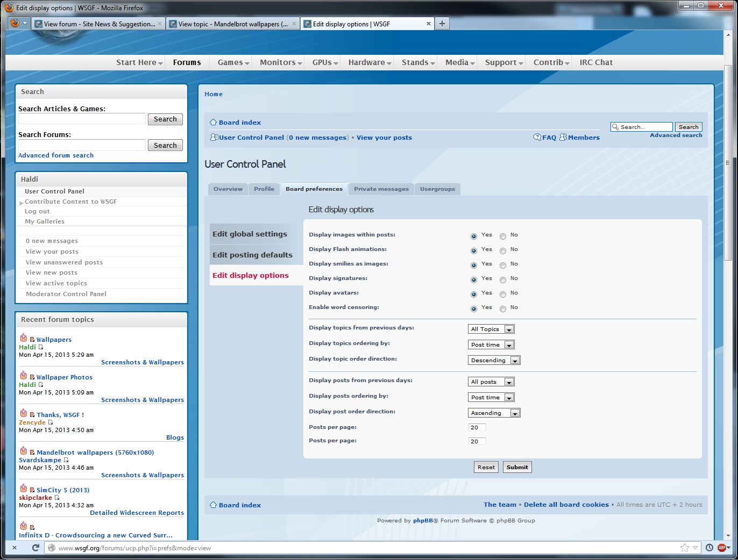Close the Edit display options tab
The image size is (738, 560).
click(x=429, y=24)
